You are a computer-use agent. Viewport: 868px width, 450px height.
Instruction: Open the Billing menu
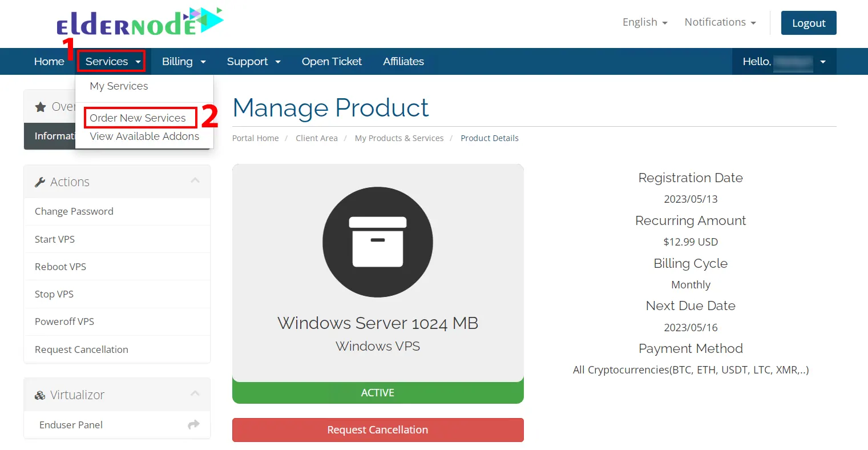183,62
